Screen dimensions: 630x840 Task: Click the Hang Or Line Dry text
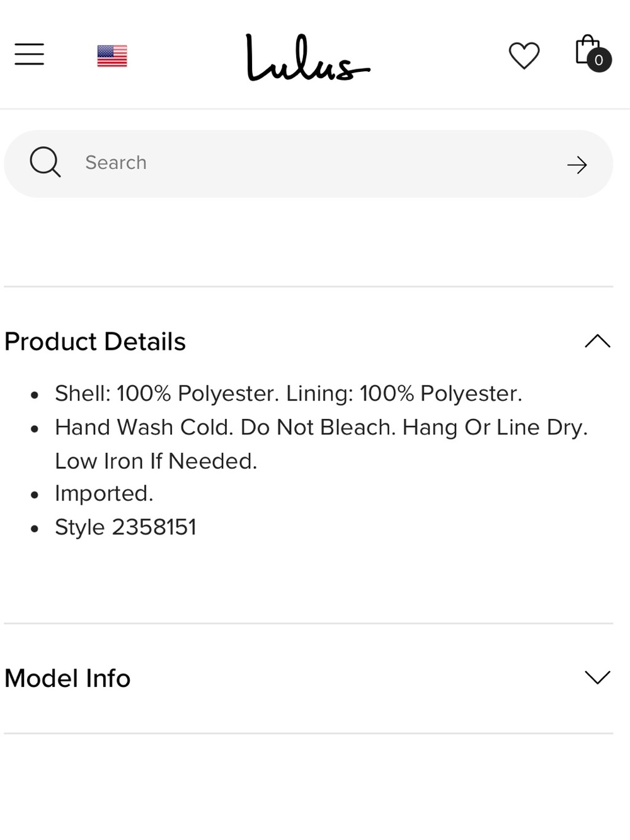coord(495,427)
